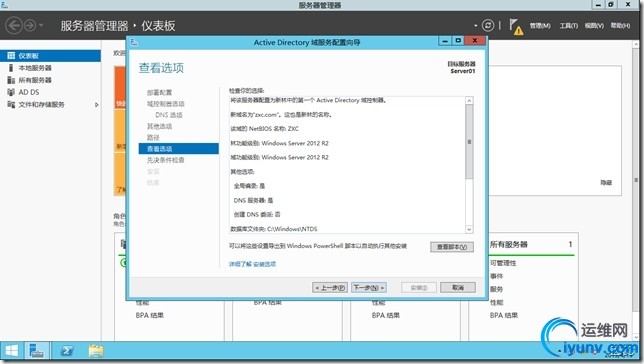Click the 取消 button in the wizard

[458, 288]
